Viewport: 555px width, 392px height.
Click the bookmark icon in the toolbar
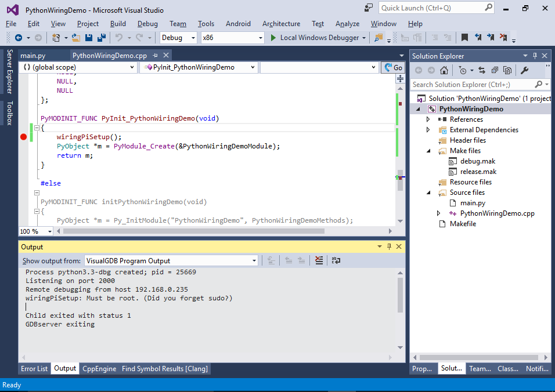pyautogui.click(x=464, y=38)
